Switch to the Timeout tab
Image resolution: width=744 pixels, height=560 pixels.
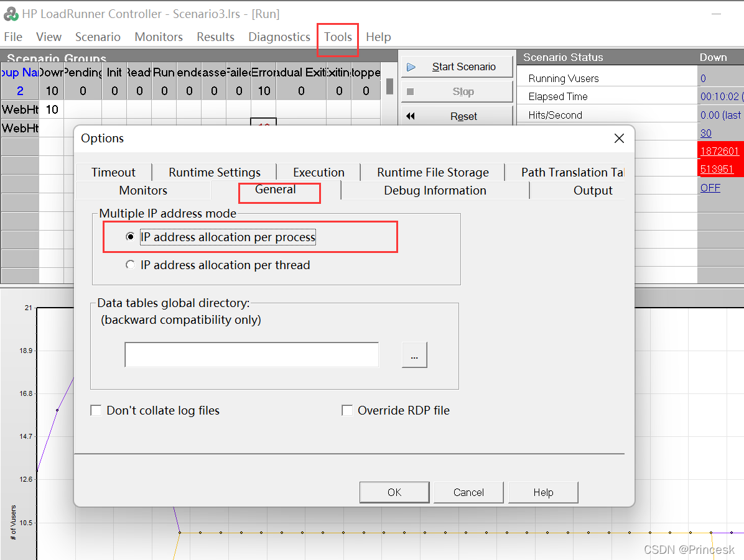pos(113,172)
